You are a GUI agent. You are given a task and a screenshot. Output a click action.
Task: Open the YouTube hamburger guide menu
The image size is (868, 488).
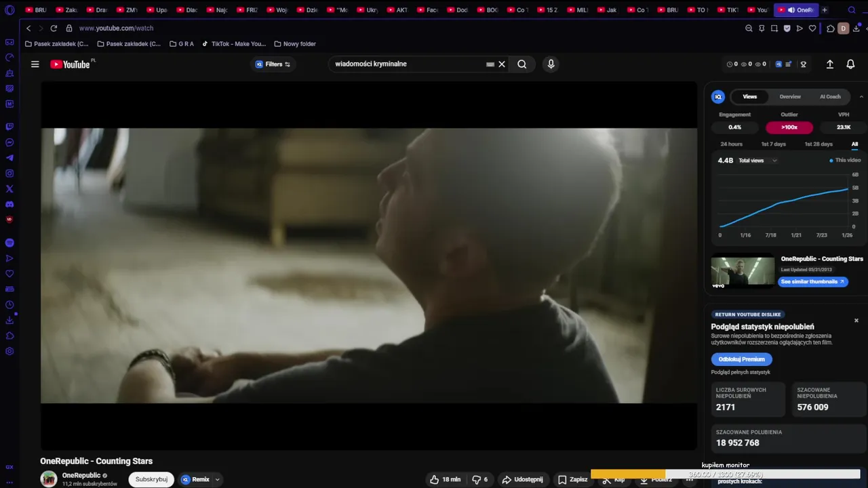click(35, 64)
